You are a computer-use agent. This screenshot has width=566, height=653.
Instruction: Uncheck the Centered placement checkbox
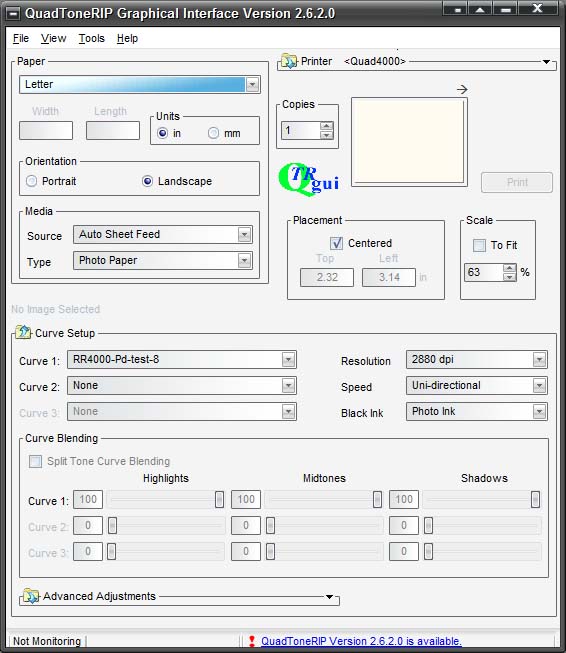[336, 243]
